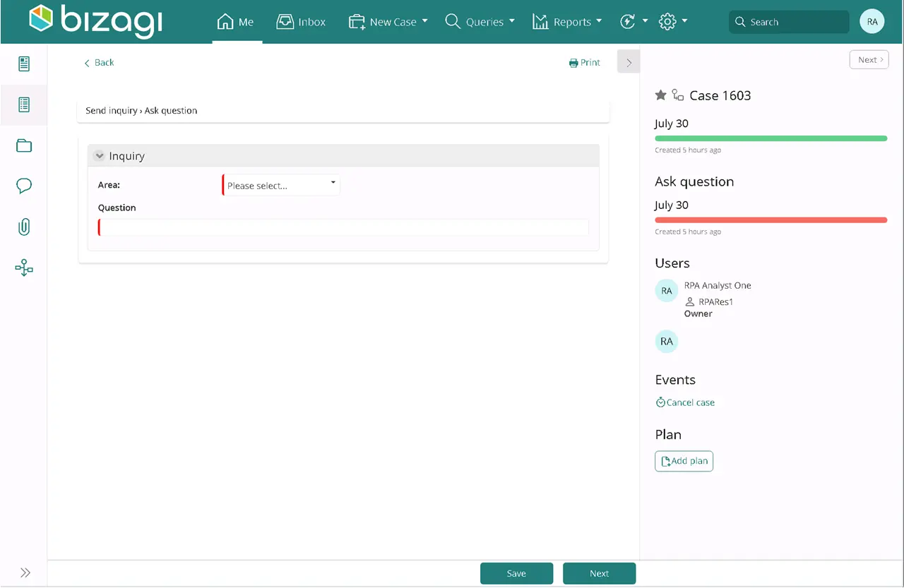Mark Case 1603 as favorite with star
904x588 pixels.
pyautogui.click(x=661, y=95)
